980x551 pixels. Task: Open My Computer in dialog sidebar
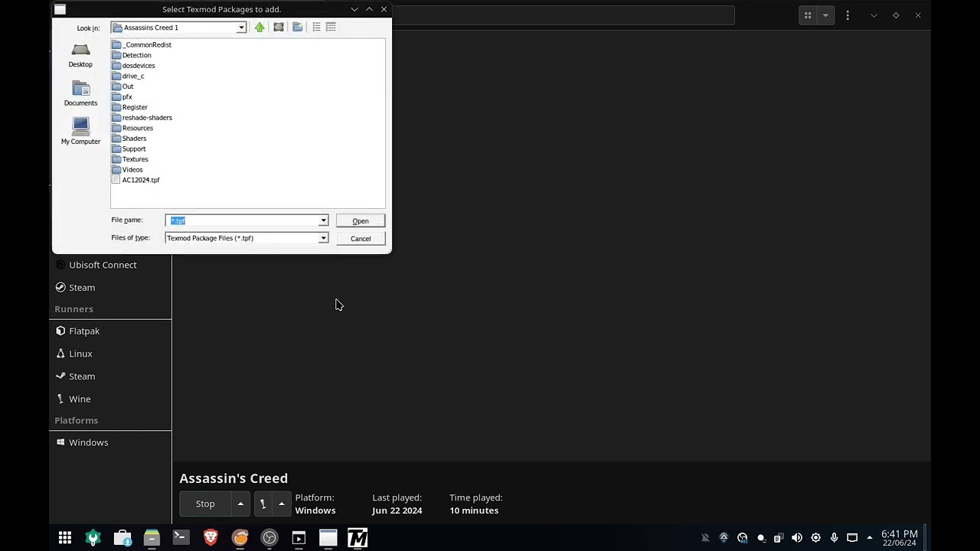(x=80, y=132)
